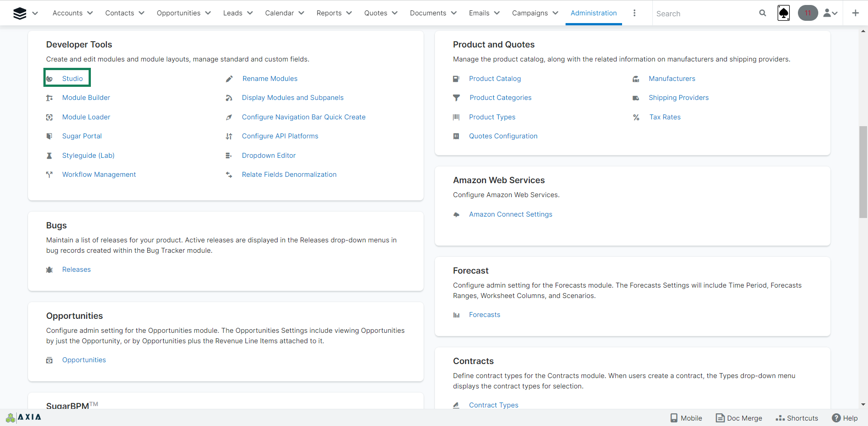Click the Sugar Portal icon
This screenshot has height=426, width=868.
49,136
